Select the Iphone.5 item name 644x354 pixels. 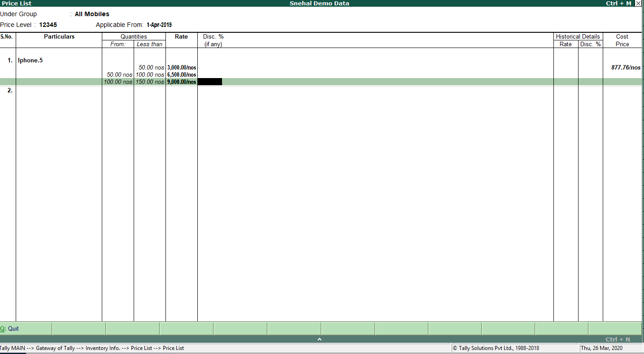30,60
